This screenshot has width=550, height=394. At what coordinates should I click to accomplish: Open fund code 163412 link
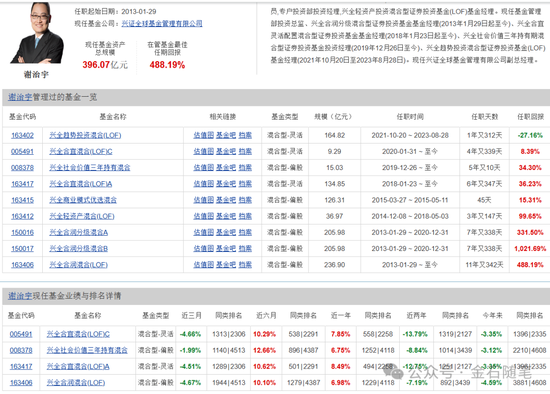point(22,216)
